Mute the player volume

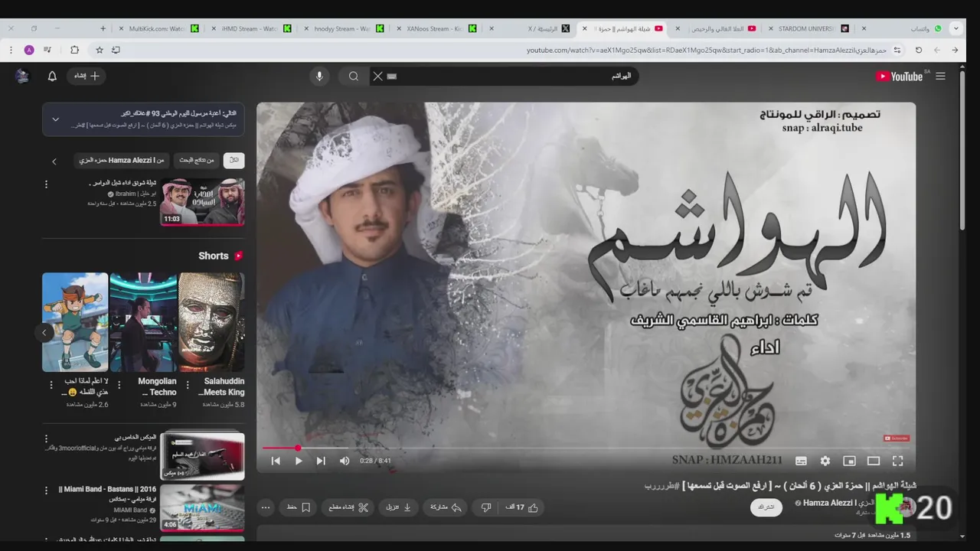tap(345, 461)
